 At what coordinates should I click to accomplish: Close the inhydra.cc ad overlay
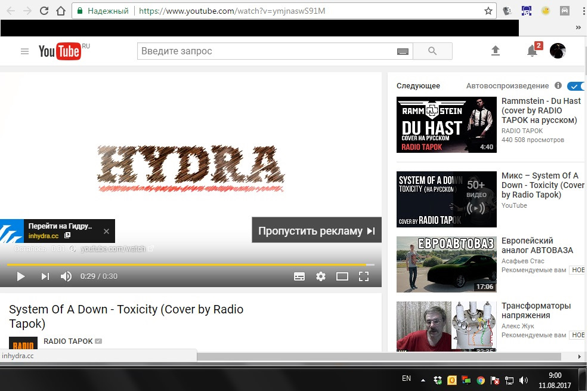coord(106,231)
